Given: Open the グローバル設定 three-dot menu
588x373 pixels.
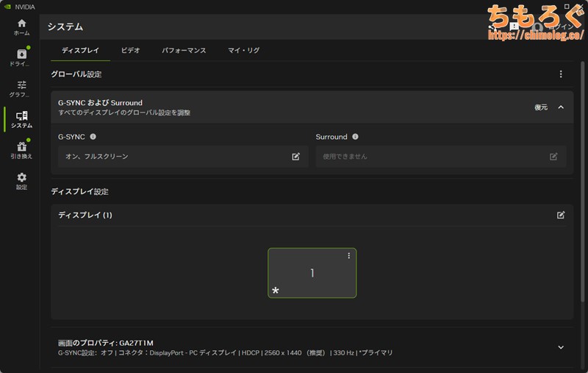Looking at the screenshot, I should 561,74.
